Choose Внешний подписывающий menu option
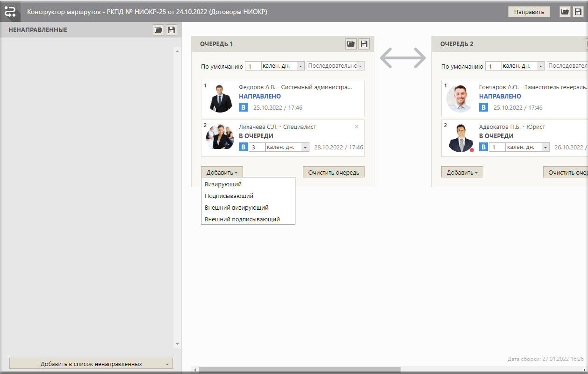This screenshot has height=374, width=588. (x=242, y=219)
